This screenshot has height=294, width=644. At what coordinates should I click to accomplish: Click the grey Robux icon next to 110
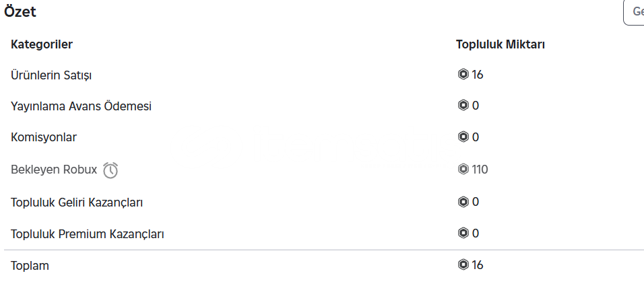[463, 169]
